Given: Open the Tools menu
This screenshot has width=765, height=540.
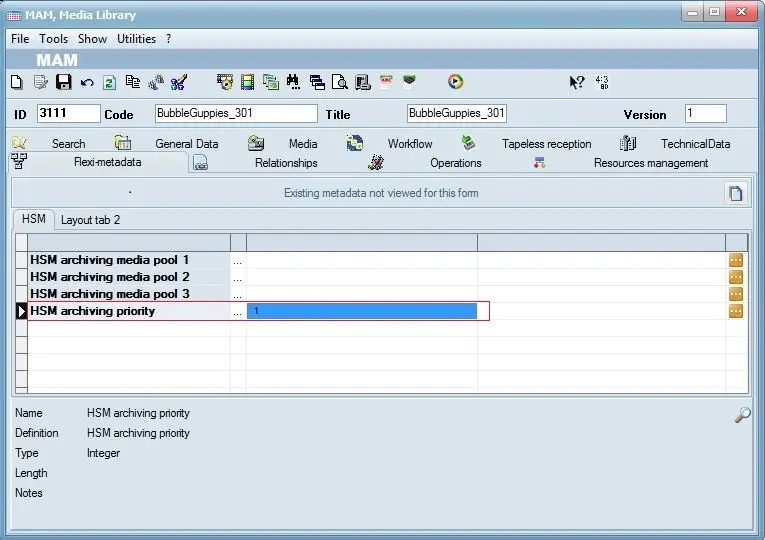Looking at the screenshot, I should point(53,39).
